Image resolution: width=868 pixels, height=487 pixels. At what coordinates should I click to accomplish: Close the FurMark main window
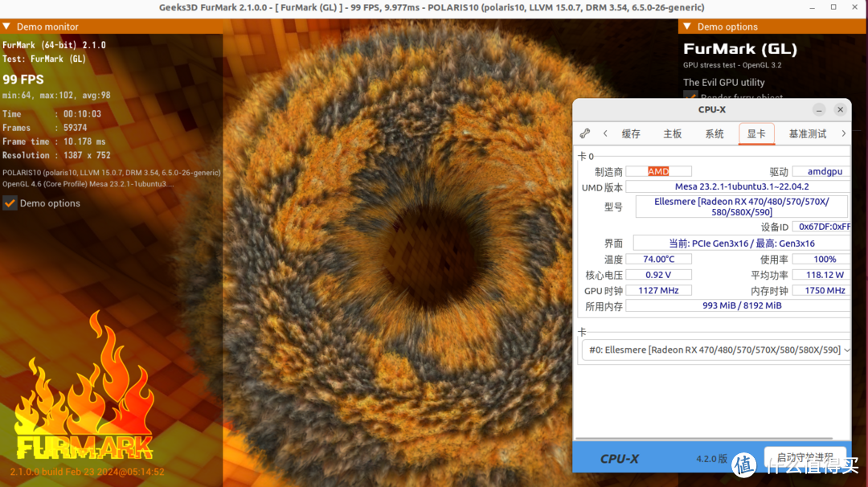coord(854,7)
